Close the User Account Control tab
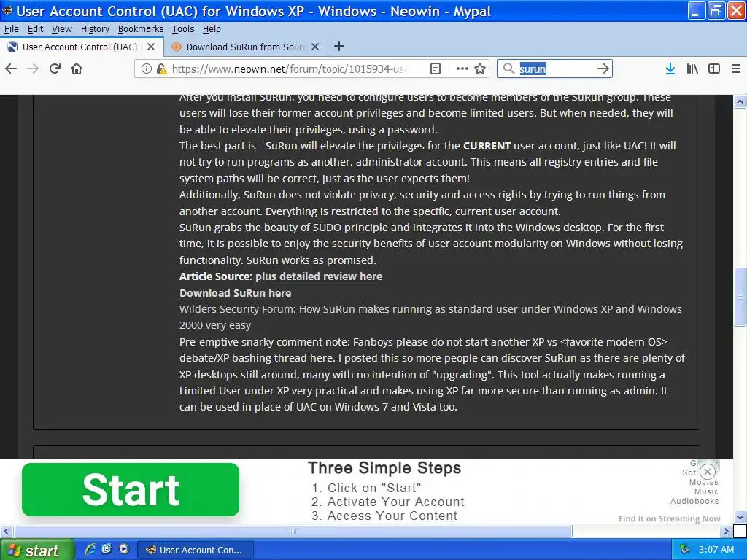The image size is (747, 560). coord(151,47)
